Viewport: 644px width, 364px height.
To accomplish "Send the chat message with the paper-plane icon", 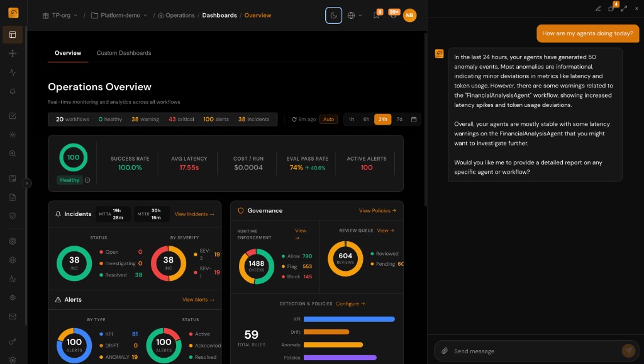I will (628, 351).
